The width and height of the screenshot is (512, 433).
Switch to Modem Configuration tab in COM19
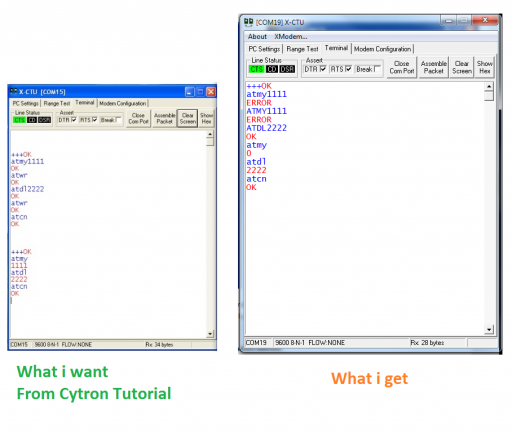click(382, 49)
